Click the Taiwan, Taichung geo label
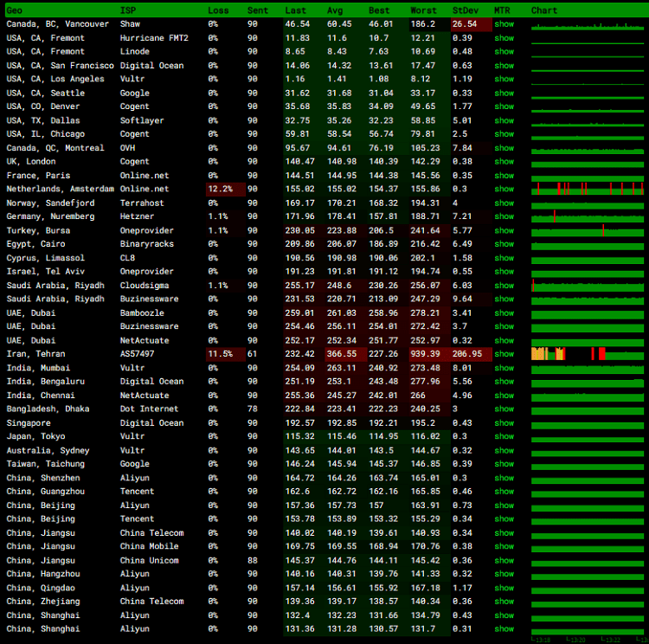649x644 pixels. (x=46, y=464)
